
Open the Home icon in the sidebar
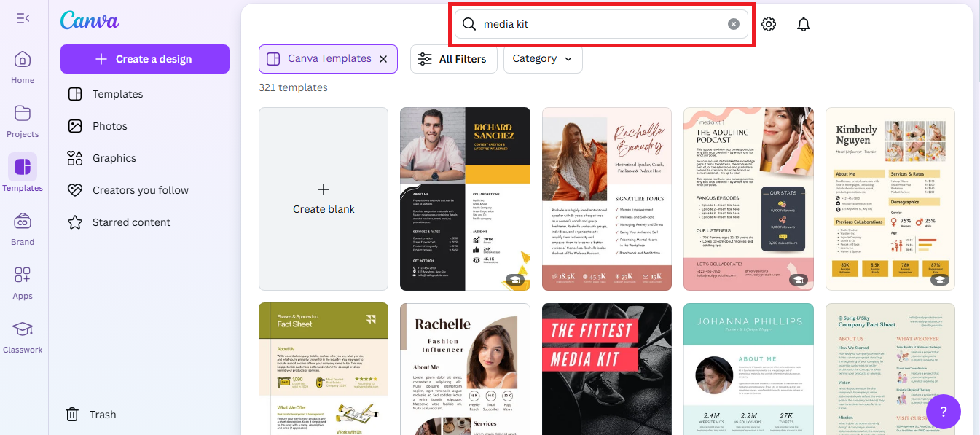point(22,60)
